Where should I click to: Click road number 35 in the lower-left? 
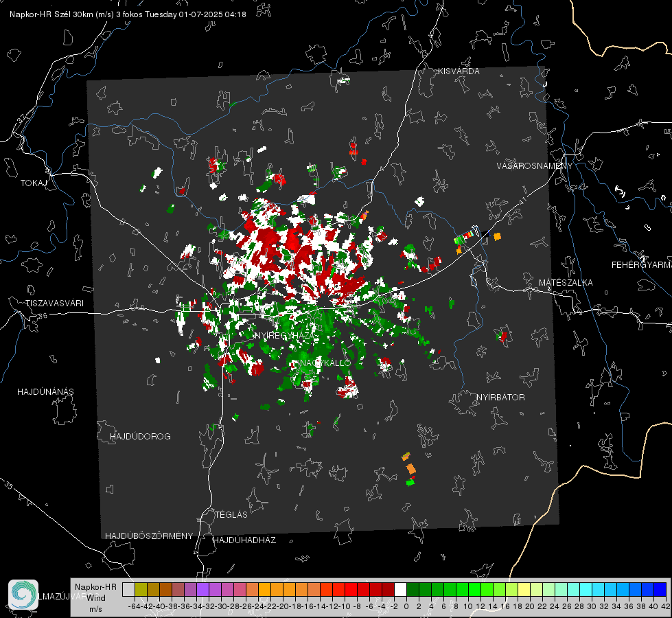[x=8, y=486]
